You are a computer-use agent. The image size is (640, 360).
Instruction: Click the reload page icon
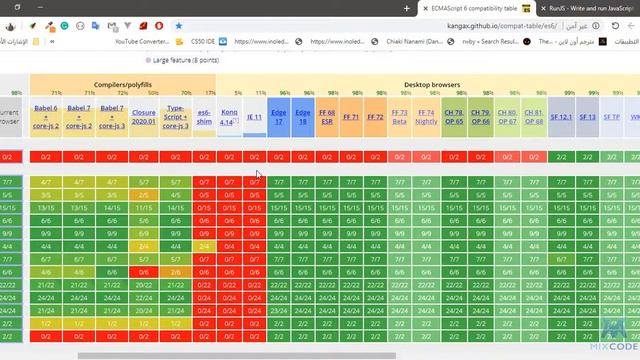[615, 26]
